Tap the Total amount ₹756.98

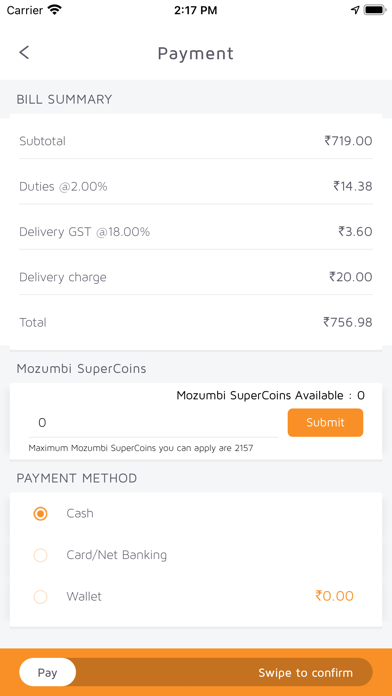(348, 322)
